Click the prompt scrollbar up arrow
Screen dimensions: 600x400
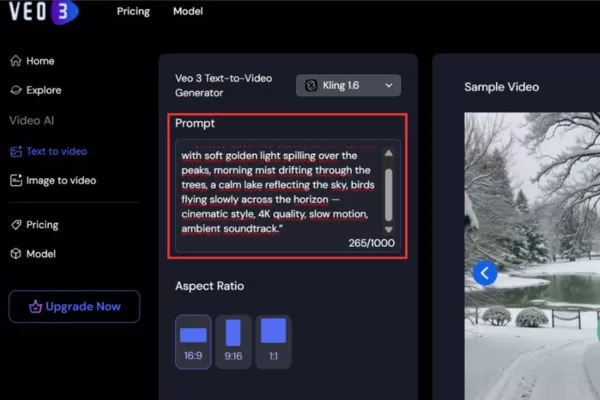(388, 153)
